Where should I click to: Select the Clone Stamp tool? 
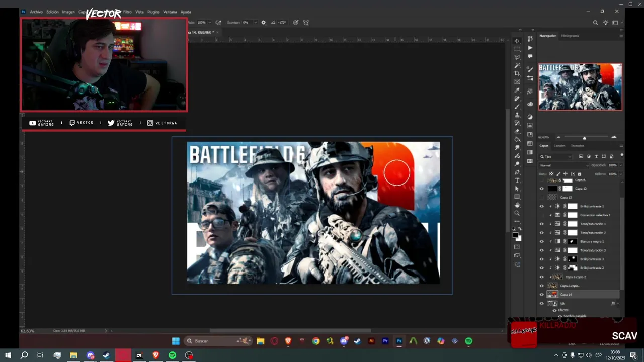click(517, 115)
